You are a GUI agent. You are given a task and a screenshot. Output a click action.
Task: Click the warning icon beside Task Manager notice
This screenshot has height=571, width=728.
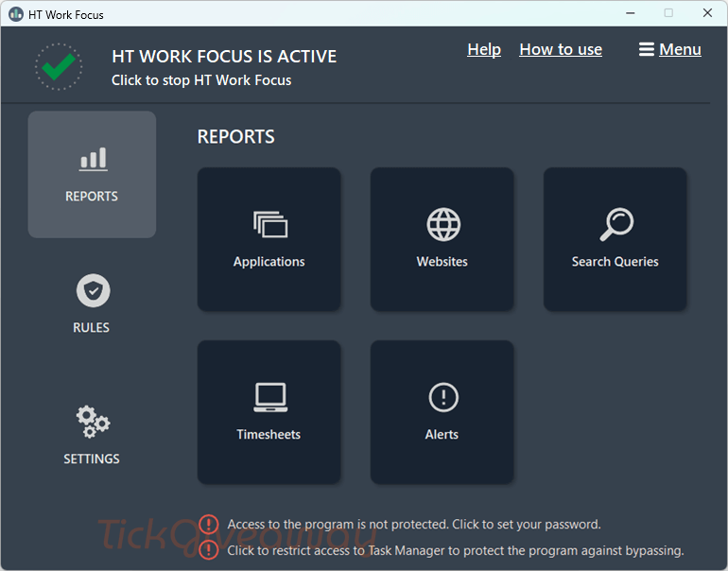click(x=208, y=550)
